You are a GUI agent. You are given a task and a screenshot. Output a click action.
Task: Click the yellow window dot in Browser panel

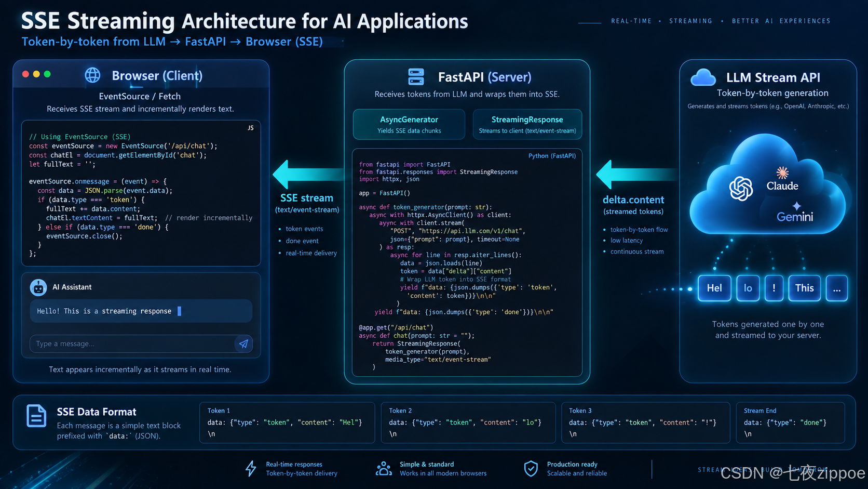click(x=36, y=74)
